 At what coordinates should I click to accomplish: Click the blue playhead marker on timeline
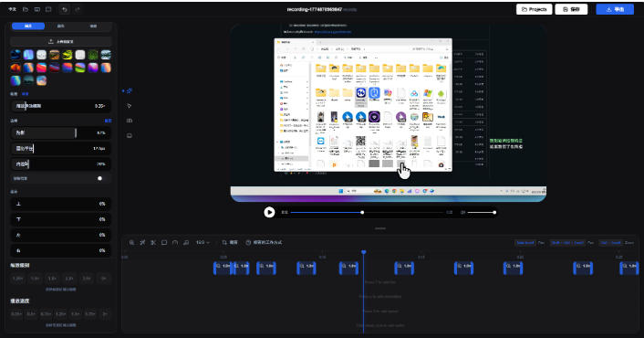[363, 252]
